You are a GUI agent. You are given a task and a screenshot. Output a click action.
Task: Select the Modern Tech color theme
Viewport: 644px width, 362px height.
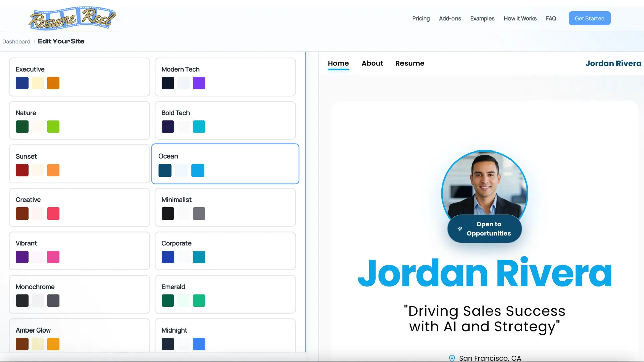pos(225,77)
